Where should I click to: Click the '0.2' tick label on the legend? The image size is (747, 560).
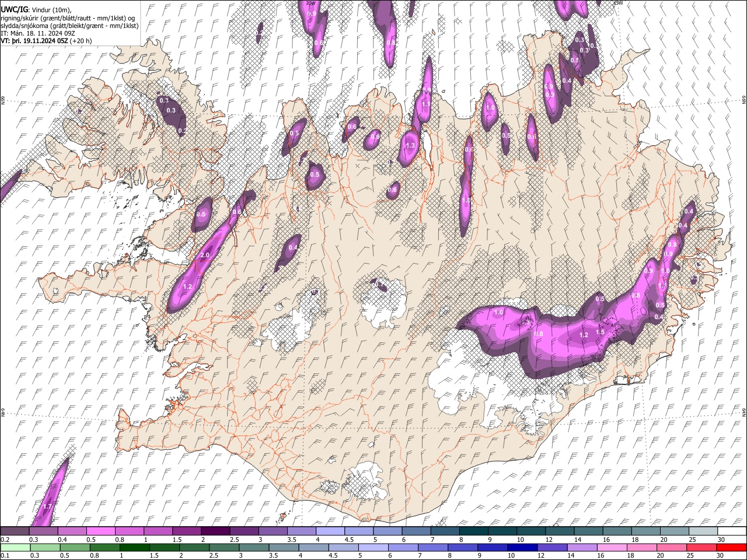pyautogui.click(x=4, y=540)
